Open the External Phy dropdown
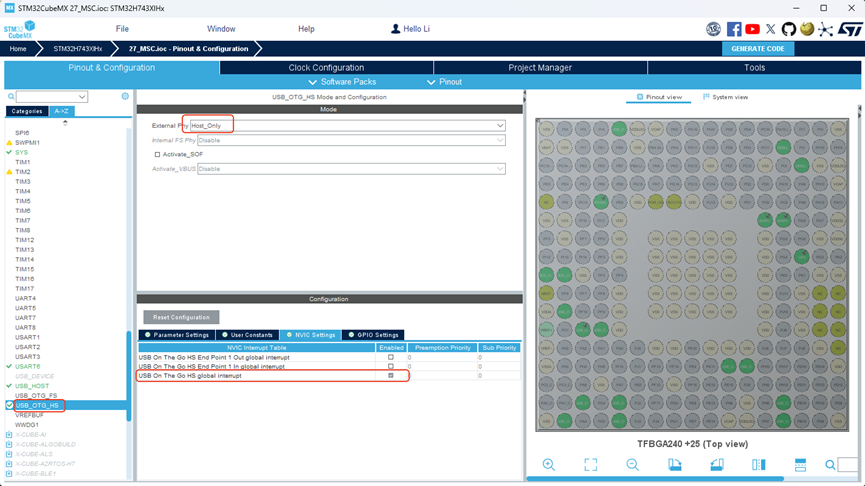The width and height of the screenshot is (865, 486). pyautogui.click(x=348, y=125)
